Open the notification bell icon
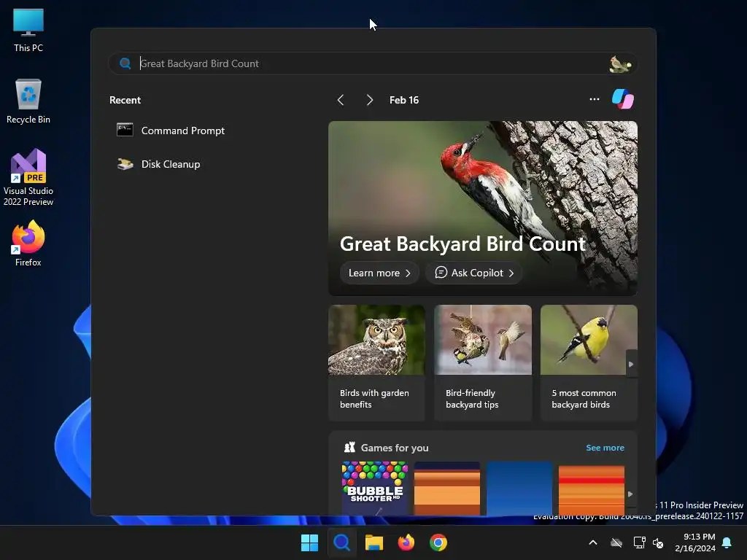This screenshot has width=747, height=560. click(x=727, y=542)
